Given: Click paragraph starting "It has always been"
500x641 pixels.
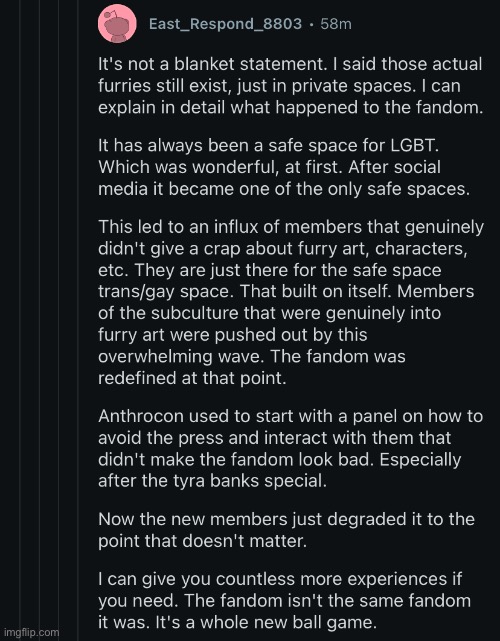Looking at the screenshot, I should pyautogui.click(x=284, y=167).
